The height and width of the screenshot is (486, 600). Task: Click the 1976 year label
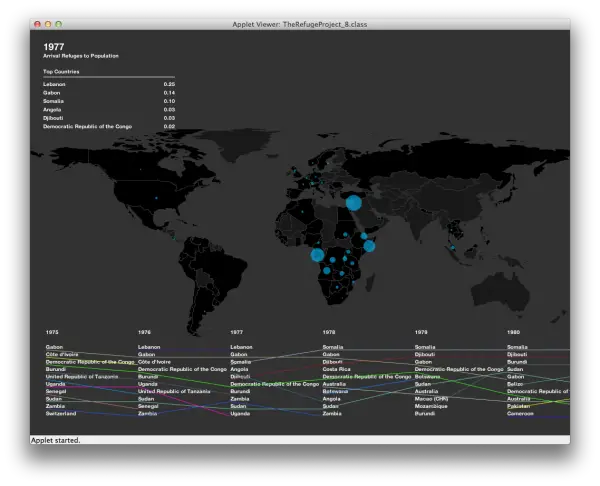click(x=144, y=332)
